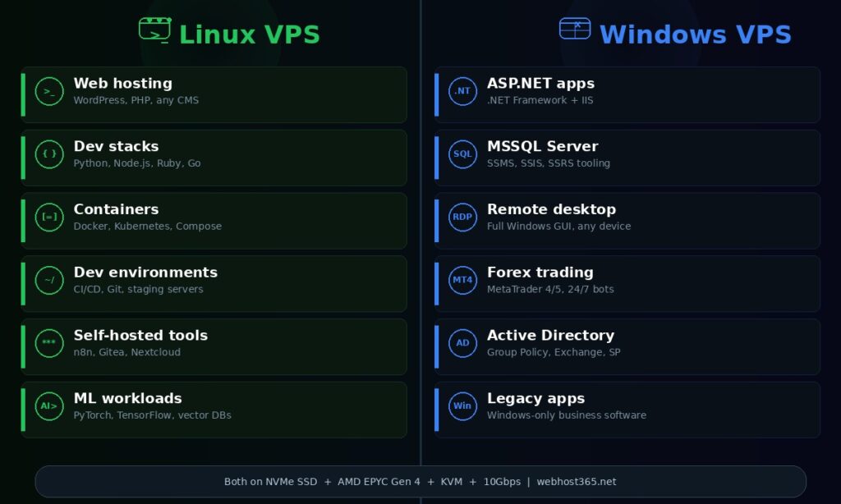This screenshot has width=841, height=504.
Task: Click the MT4 icon for Forex trading
Action: (462, 280)
